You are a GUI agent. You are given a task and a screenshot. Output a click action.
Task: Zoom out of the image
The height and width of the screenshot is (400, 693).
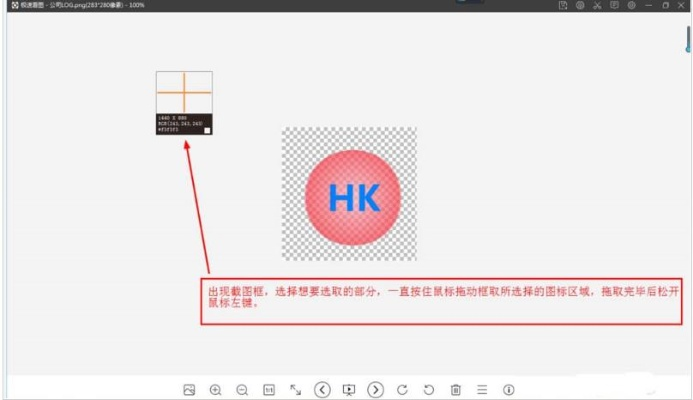pos(242,389)
